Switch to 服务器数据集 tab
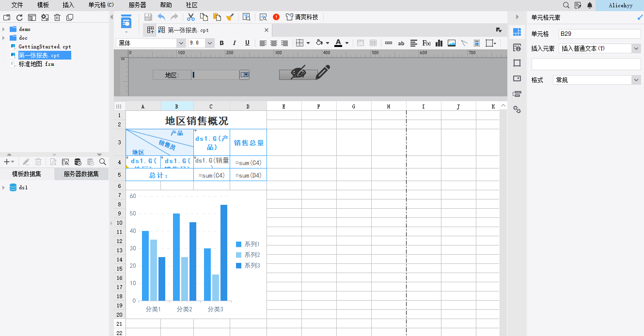The width and height of the screenshot is (644, 336). [x=81, y=174]
